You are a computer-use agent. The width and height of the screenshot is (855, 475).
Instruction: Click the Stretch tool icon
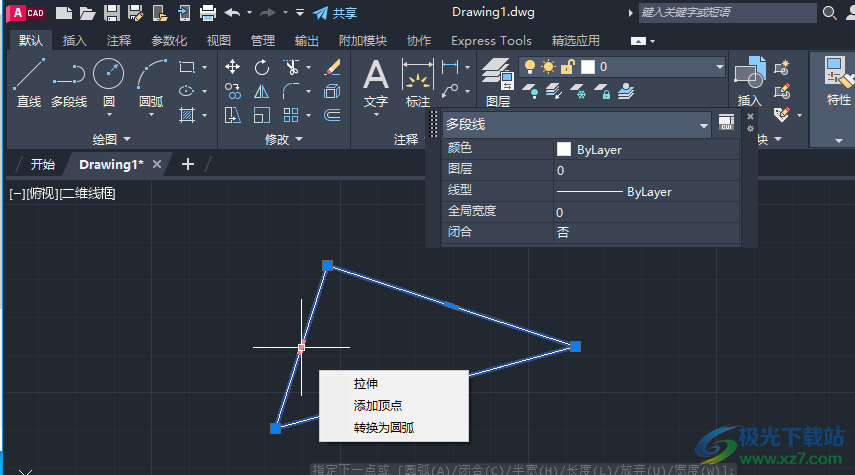pos(232,115)
